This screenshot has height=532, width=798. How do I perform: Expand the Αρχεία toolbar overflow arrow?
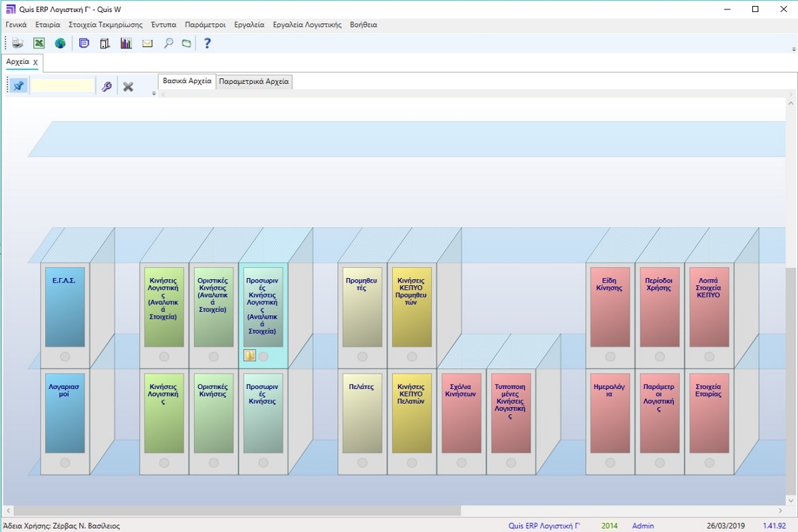[x=154, y=94]
